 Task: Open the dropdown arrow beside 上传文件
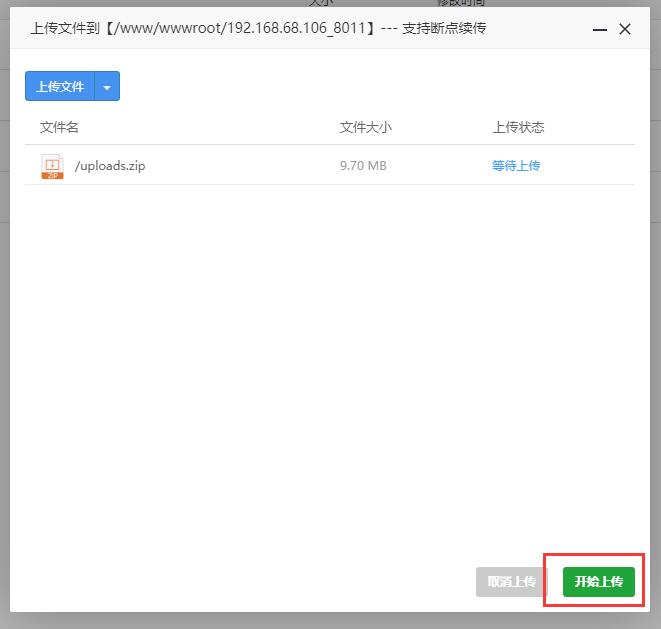[107, 86]
